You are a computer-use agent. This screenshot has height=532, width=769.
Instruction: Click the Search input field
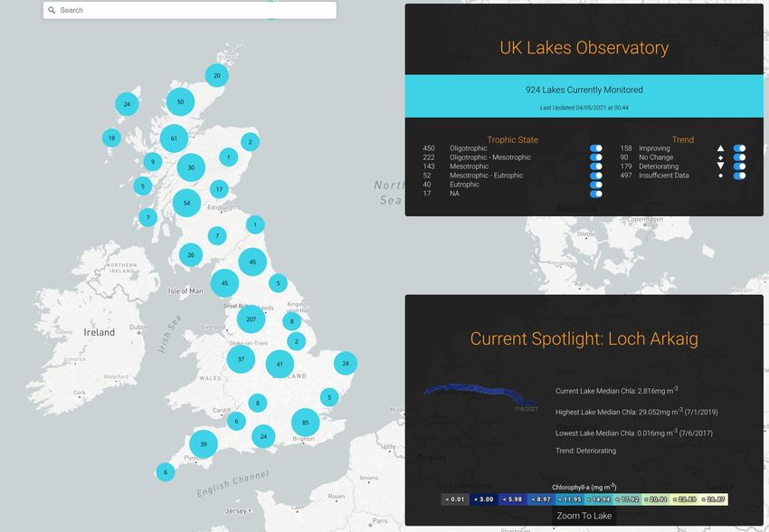(x=190, y=10)
